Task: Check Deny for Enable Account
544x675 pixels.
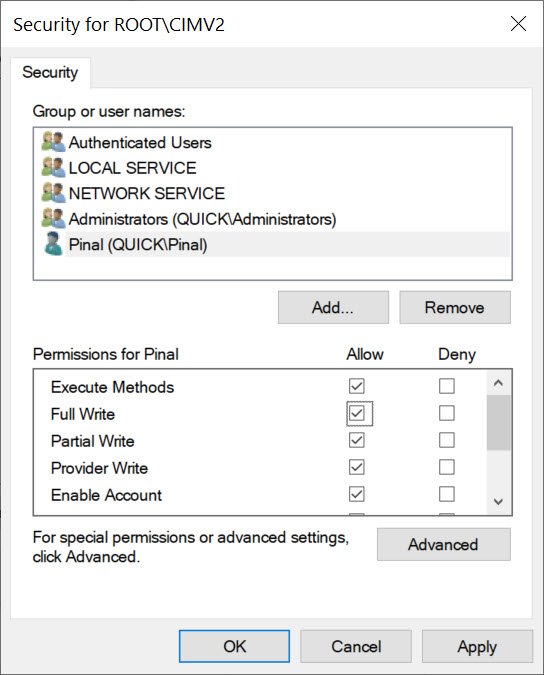Action: [x=447, y=494]
